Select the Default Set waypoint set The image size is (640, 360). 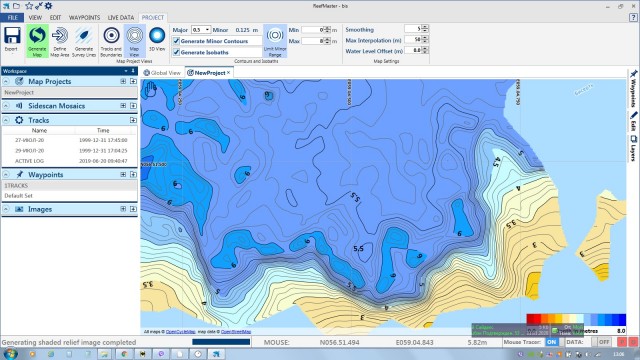[70, 196]
